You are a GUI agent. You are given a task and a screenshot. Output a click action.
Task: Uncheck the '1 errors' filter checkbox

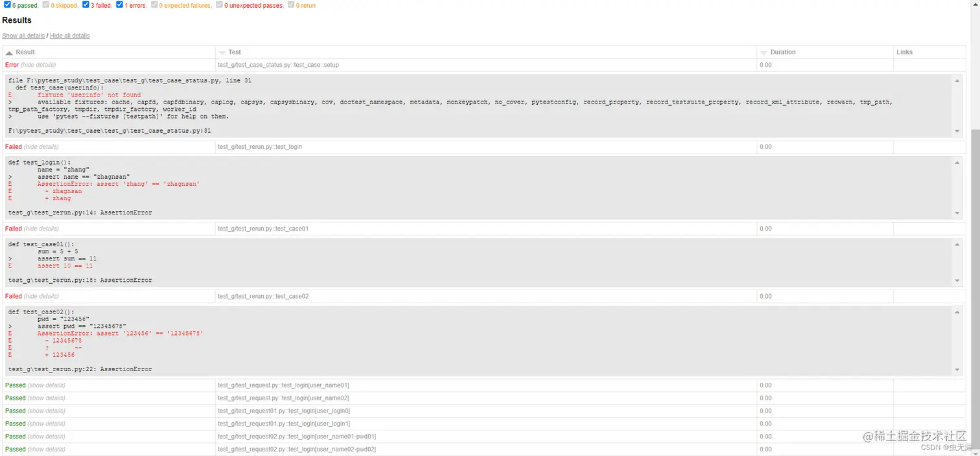tap(119, 5)
